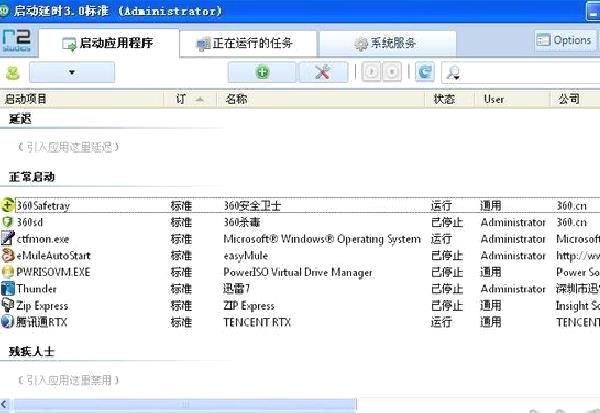Click the ctfmon.exe pen icon
The width and height of the screenshot is (600, 413).
pos(8,238)
